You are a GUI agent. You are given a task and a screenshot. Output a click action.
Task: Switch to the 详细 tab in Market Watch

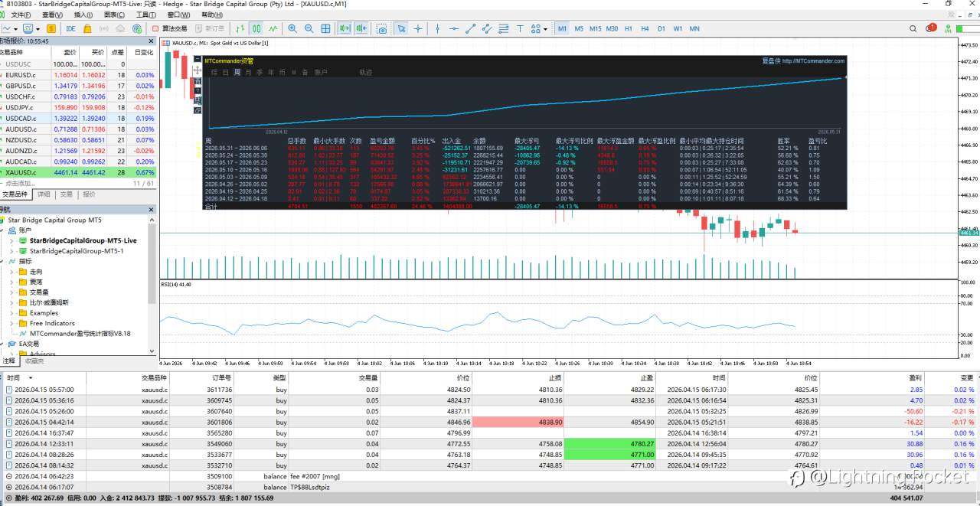click(x=45, y=194)
